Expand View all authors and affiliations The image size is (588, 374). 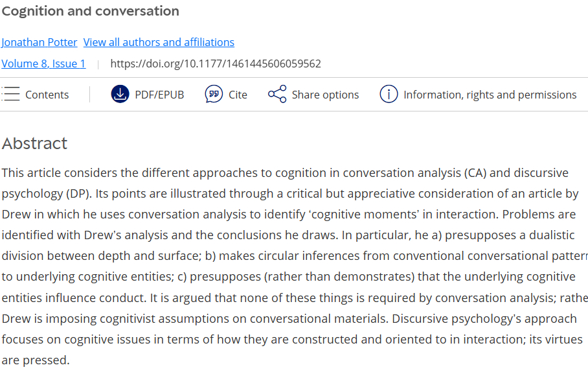click(159, 42)
